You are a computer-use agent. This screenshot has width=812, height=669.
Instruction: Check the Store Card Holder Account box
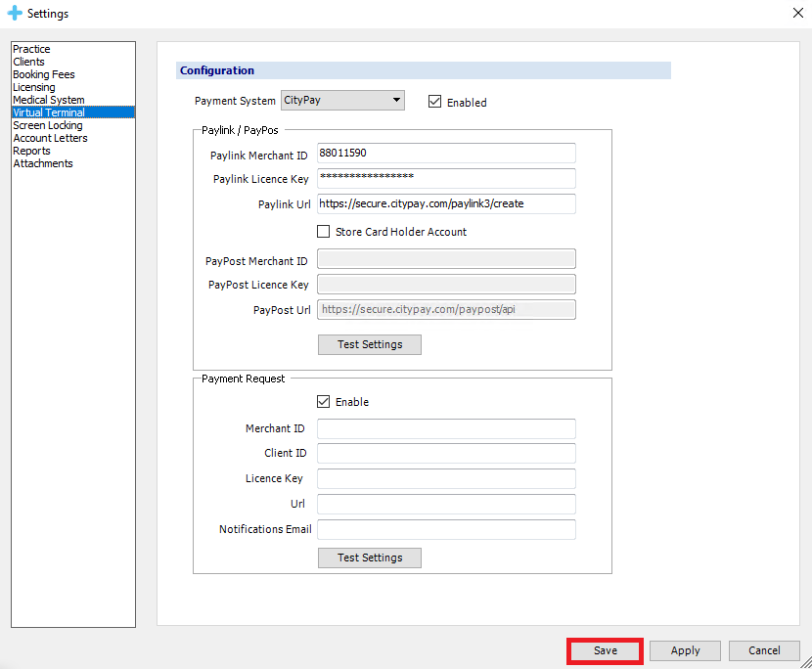[x=324, y=232]
